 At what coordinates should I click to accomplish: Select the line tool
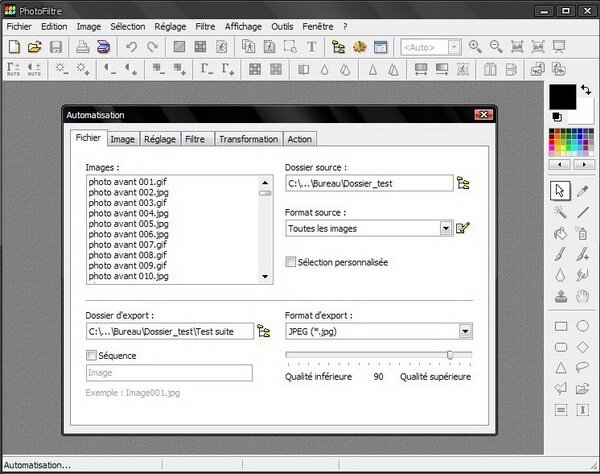[x=582, y=212]
